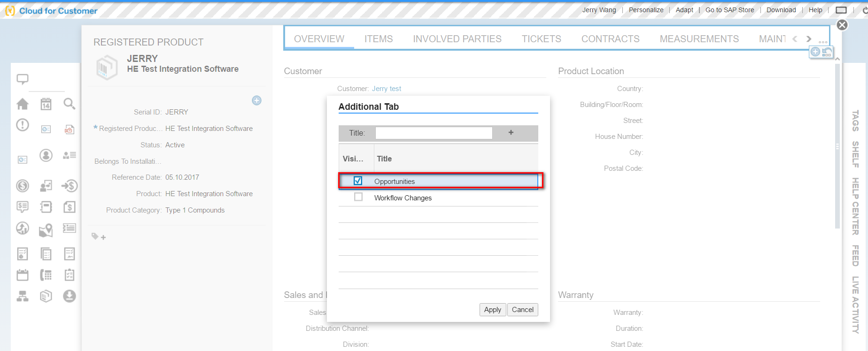Check the Workflow Changes visibility checkbox
Screen dimensions: 868x351
pyautogui.click(x=358, y=197)
